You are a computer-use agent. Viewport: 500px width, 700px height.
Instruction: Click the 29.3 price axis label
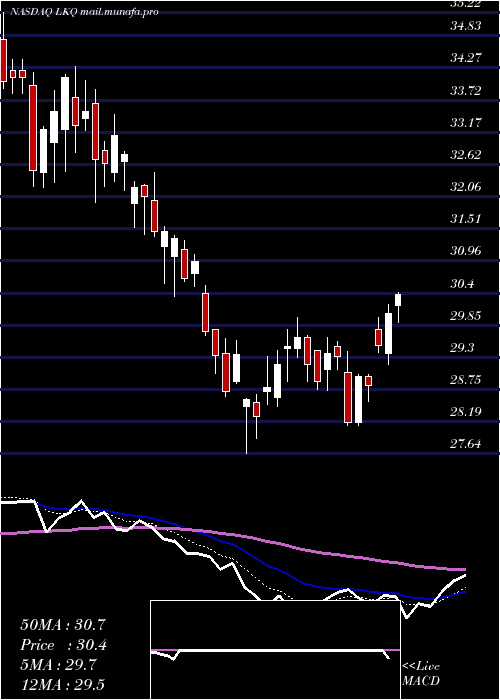(462, 348)
